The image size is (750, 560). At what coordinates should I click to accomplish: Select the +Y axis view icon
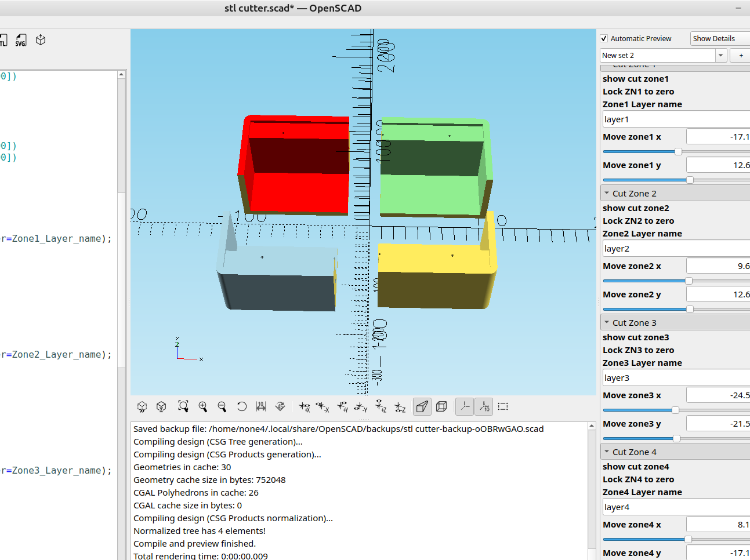pyautogui.click(x=343, y=407)
